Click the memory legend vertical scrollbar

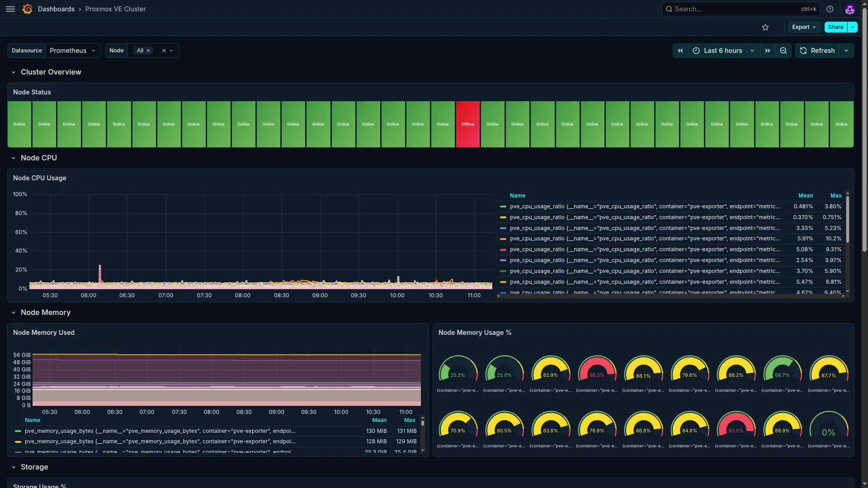(x=423, y=423)
